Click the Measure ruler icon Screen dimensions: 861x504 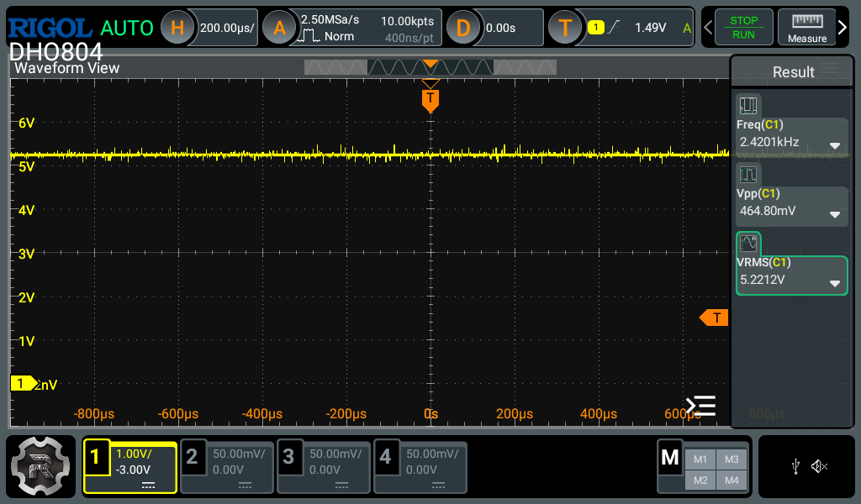[807, 28]
